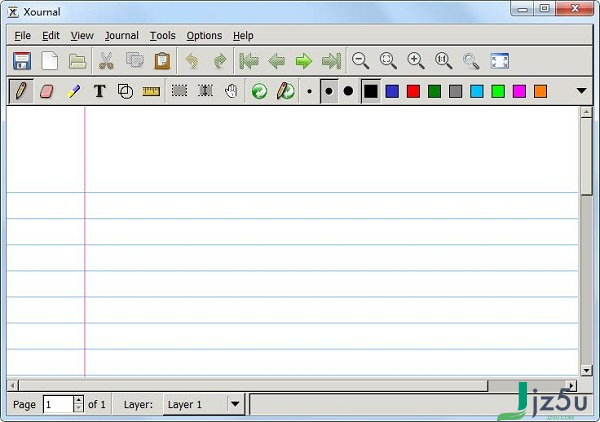Image resolution: width=600 pixels, height=422 pixels.
Task: Expand toolbar overflow arrow
Action: [582, 91]
